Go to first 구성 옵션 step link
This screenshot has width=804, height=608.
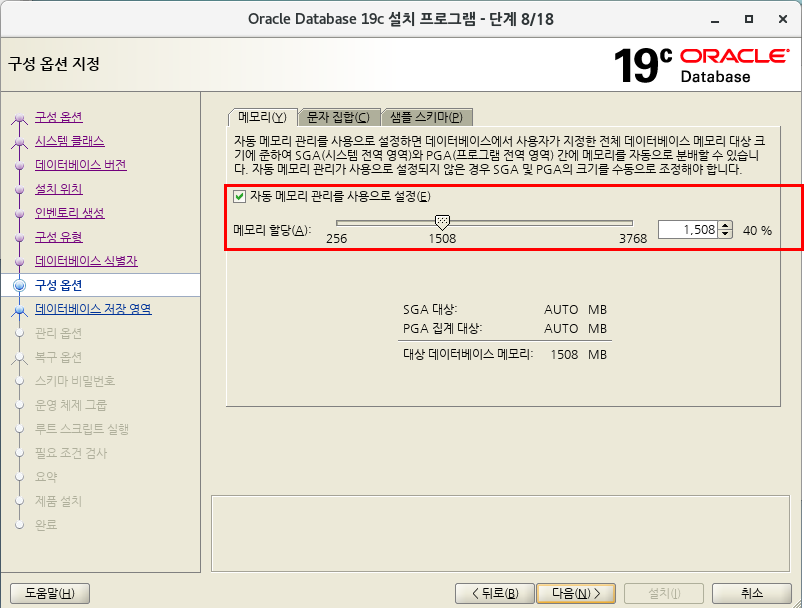coord(58,117)
